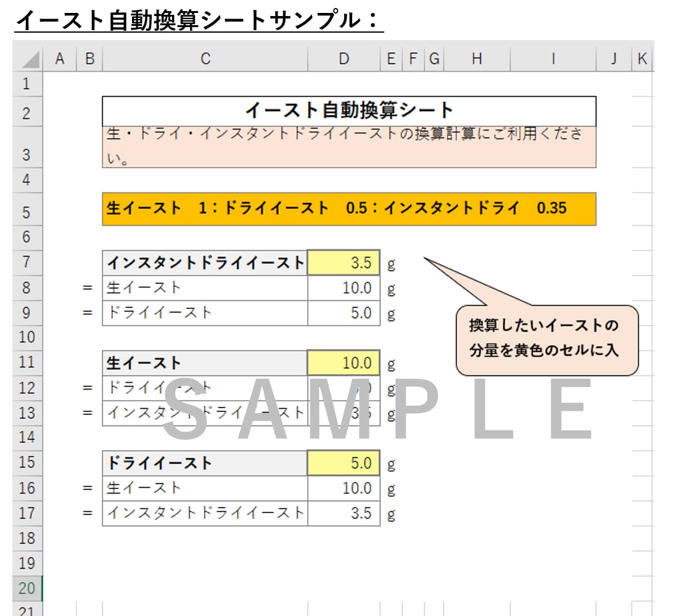Select row 19 header
The width and height of the screenshot is (676, 616).
point(27,563)
